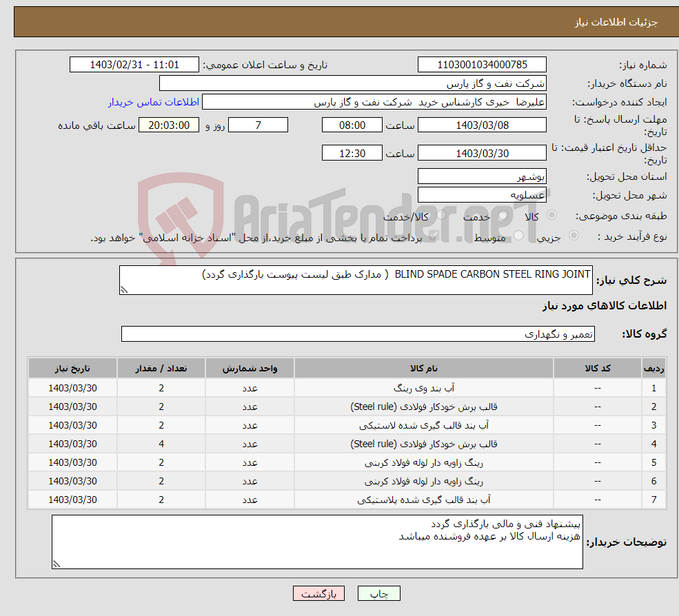Select the کالا radio button

(551, 215)
